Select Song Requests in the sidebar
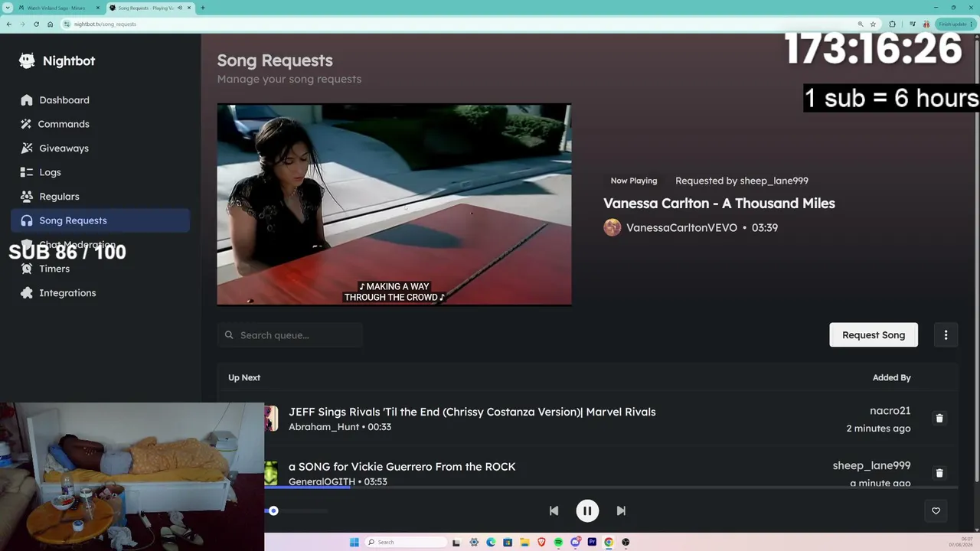 [100, 220]
